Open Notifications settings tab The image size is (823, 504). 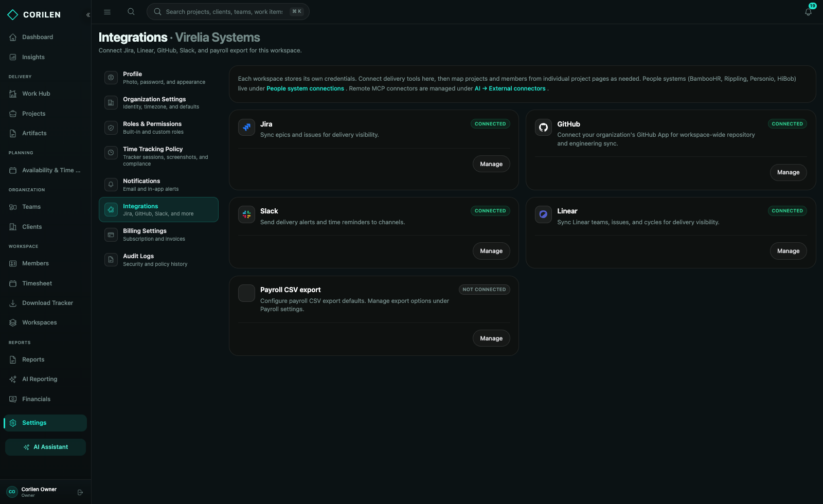coord(158,185)
